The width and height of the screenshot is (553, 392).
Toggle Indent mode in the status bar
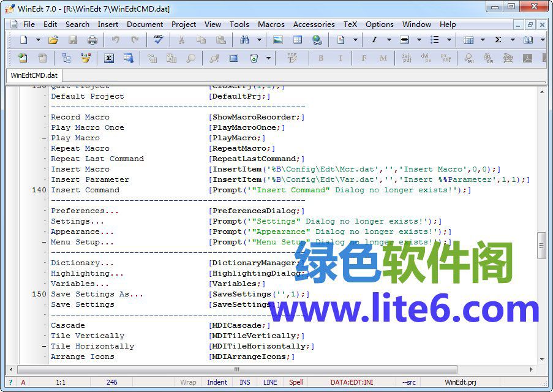pyautogui.click(x=217, y=382)
